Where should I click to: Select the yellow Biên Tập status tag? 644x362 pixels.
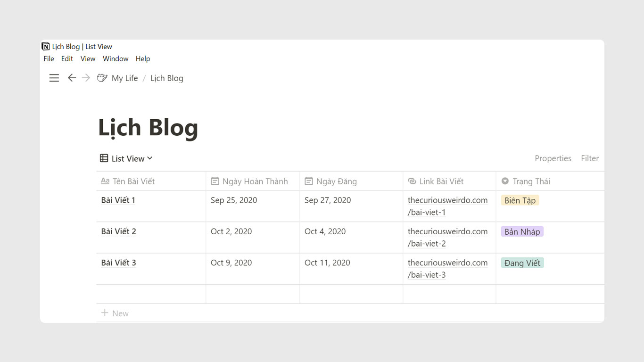click(x=520, y=200)
